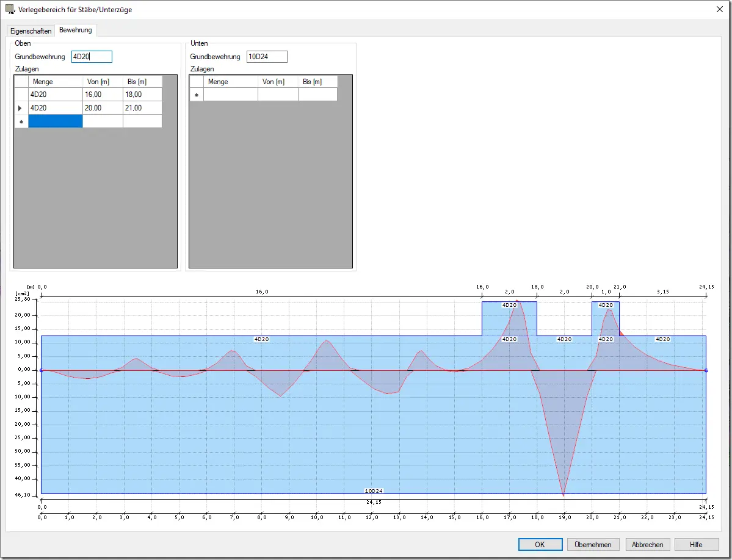The image size is (732, 560).
Task: Select the Bis cell with 21,00
Action: click(x=142, y=108)
